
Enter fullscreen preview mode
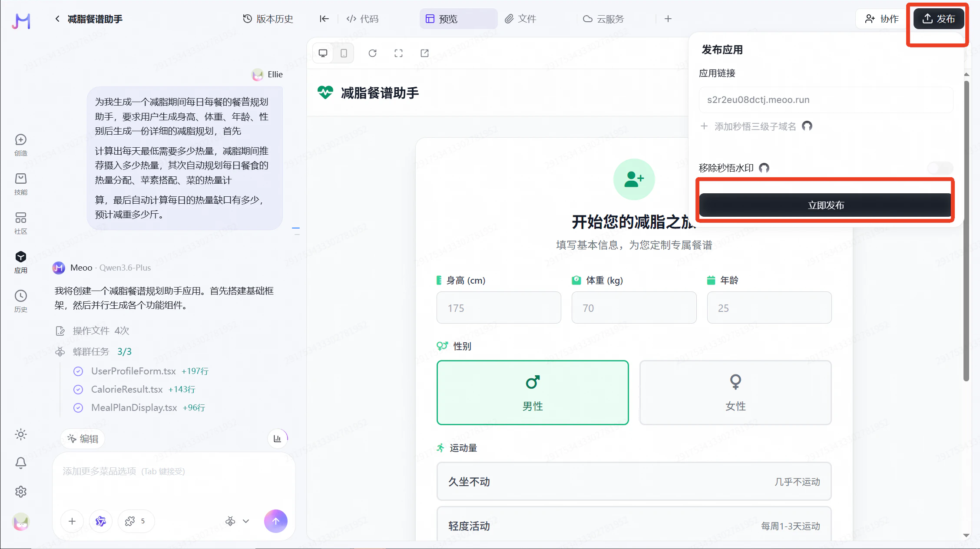pyautogui.click(x=398, y=53)
